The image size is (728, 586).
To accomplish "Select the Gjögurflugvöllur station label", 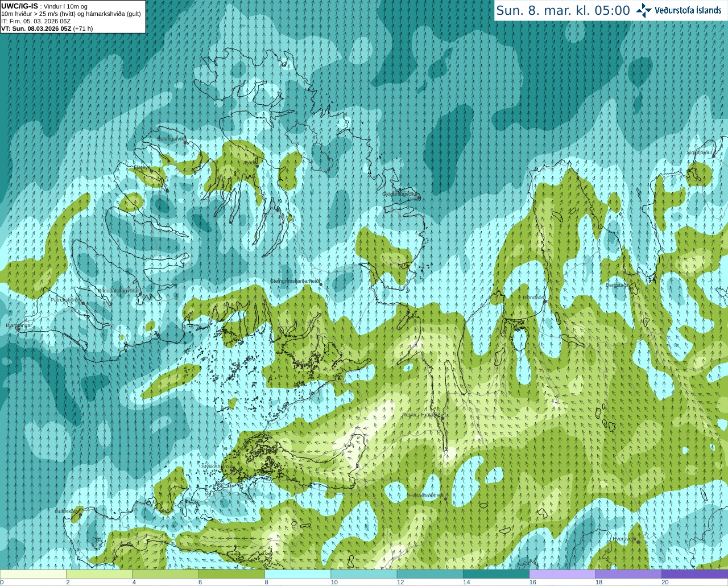I will point(400,194).
